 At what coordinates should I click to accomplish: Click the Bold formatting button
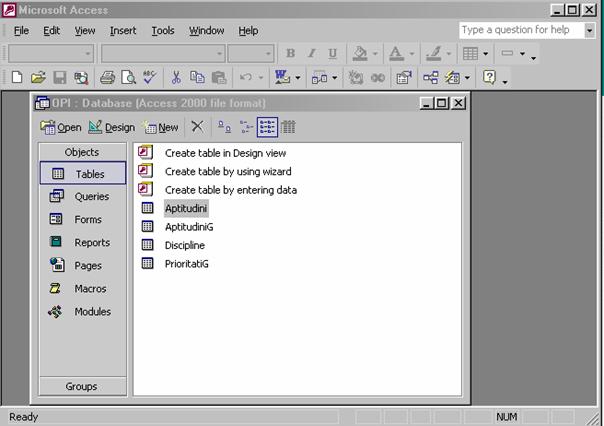pos(290,53)
